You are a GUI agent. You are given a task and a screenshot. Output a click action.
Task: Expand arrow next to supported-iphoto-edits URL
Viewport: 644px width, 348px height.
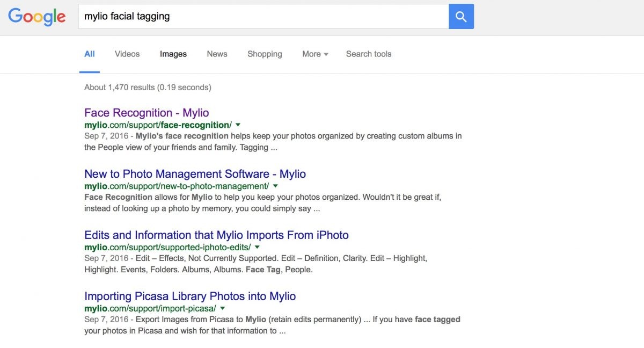click(257, 248)
